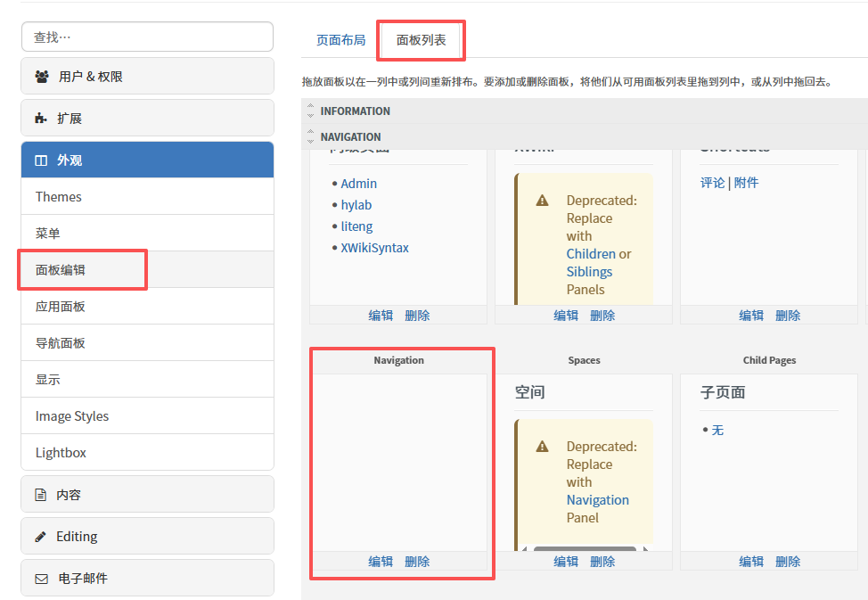Screen dimensions: 868x600
Task: Click 删除 under the Spaces panel
Action: [x=602, y=562]
